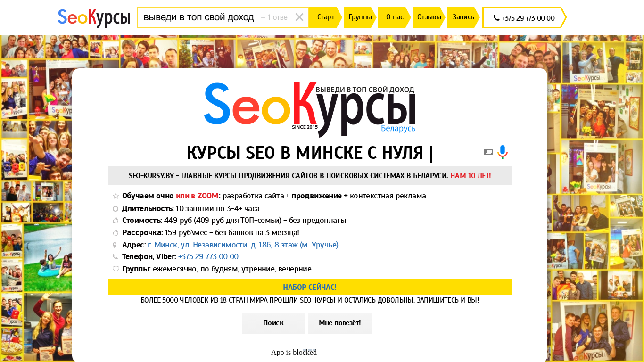The height and width of the screenshot is (362, 644).
Task: Click the large SeoКурсы Беларусь logo
Action: pos(310,109)
